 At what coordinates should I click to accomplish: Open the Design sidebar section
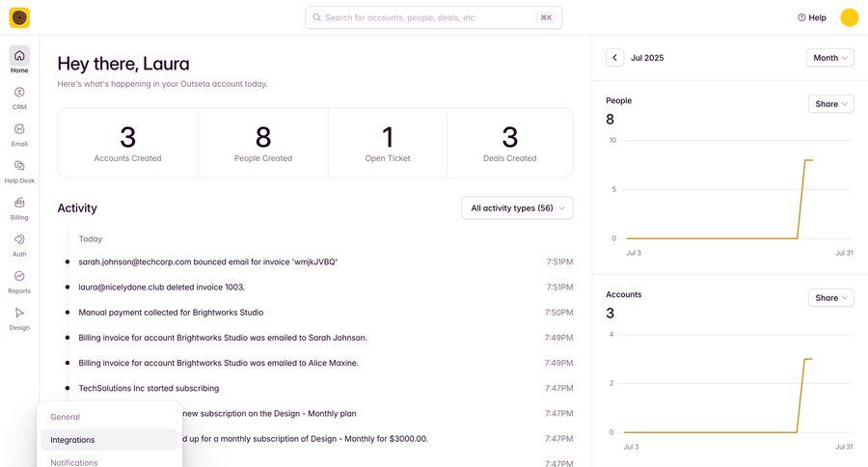[x=19, y=318]
